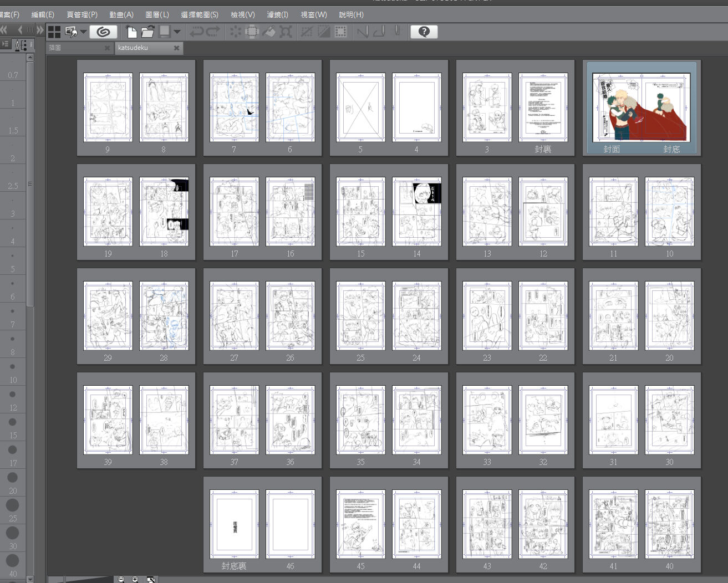Screen dimensions: 728x583
Task: Click the Redo arrow icon
Action: pyautogui.click(x=213, y=32)
